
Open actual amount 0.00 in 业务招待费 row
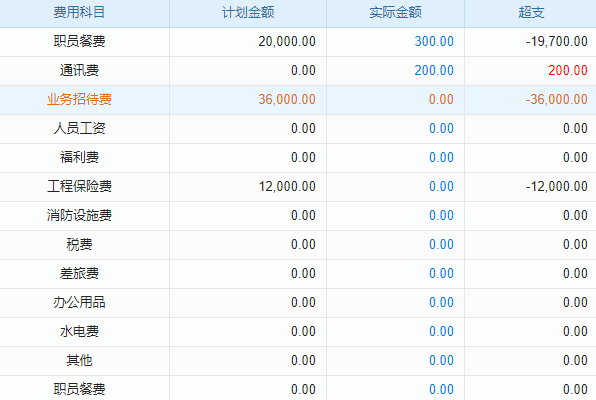tap(441, 99)
